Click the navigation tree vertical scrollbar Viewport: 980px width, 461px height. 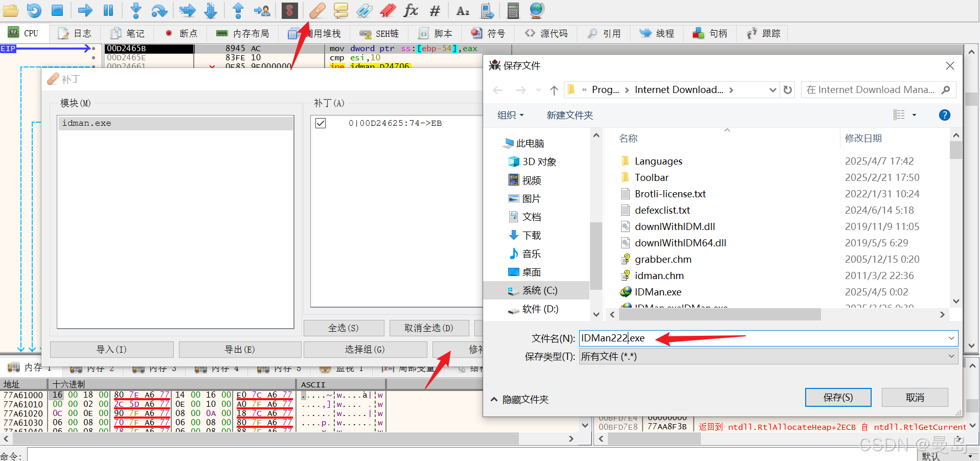click(596, 256)
